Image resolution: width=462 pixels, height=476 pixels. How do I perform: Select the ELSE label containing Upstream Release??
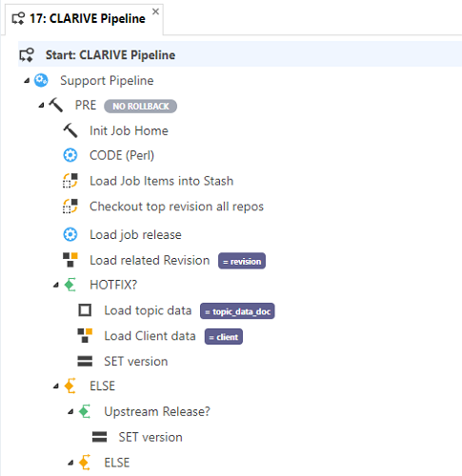point(102,387)
